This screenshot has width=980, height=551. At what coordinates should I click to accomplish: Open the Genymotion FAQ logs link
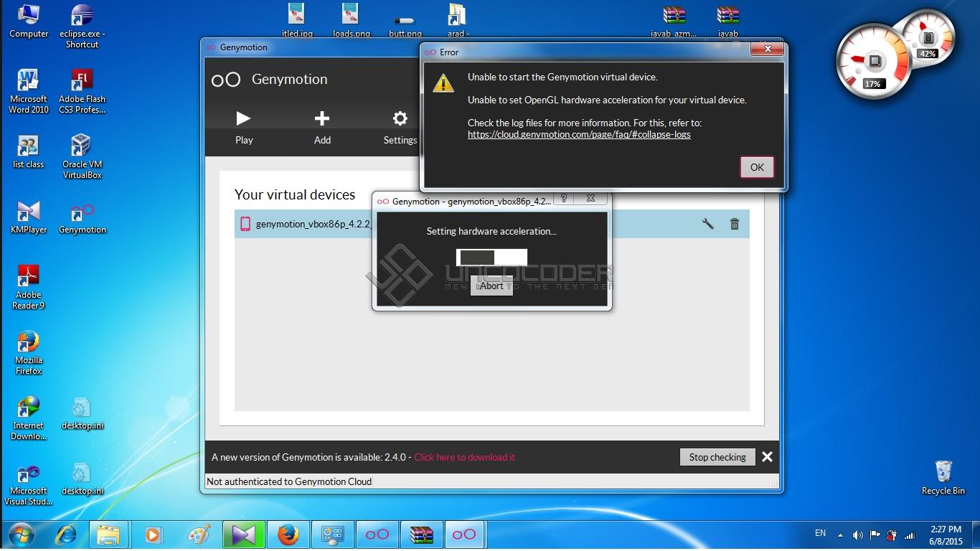579,134
